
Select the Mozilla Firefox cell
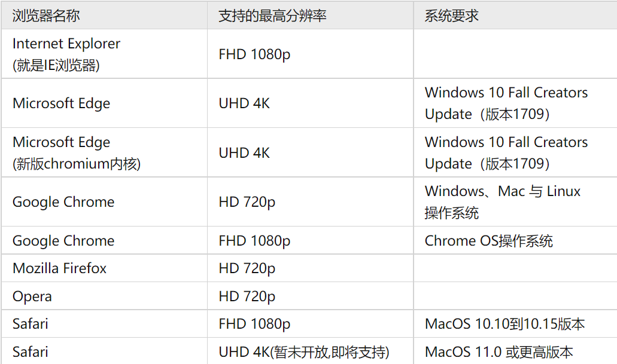tap(59, 269)
